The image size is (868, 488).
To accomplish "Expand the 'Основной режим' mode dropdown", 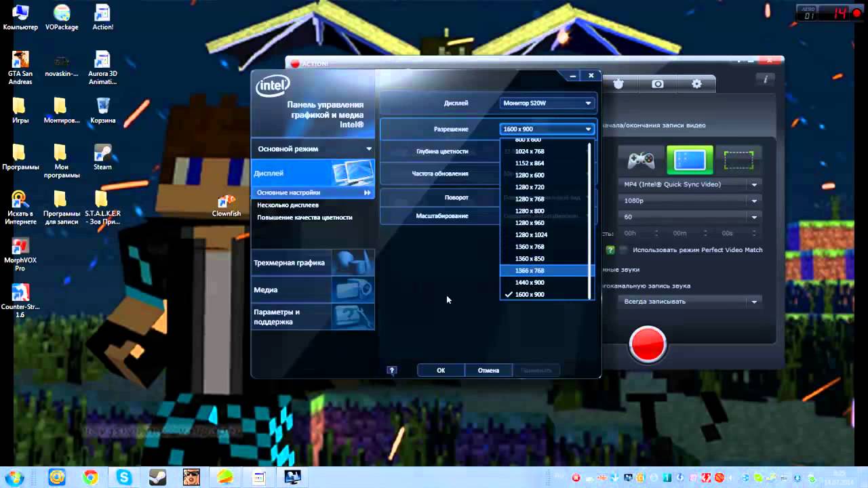I will [x=313, y=148].
